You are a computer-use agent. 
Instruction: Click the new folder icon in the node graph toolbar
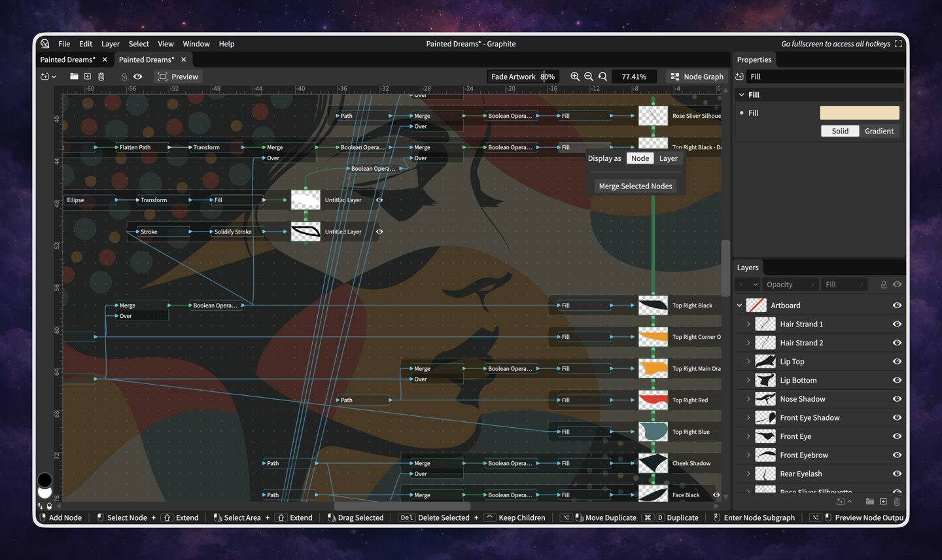pos(74,77)
